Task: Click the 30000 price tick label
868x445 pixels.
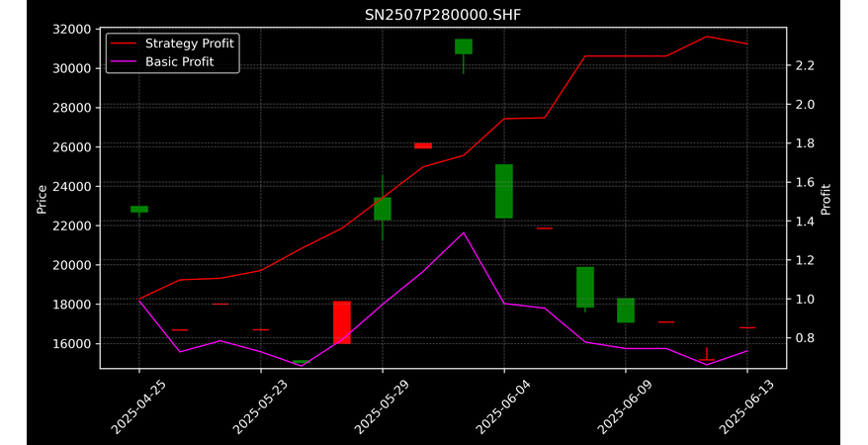Action: (72, 68)
